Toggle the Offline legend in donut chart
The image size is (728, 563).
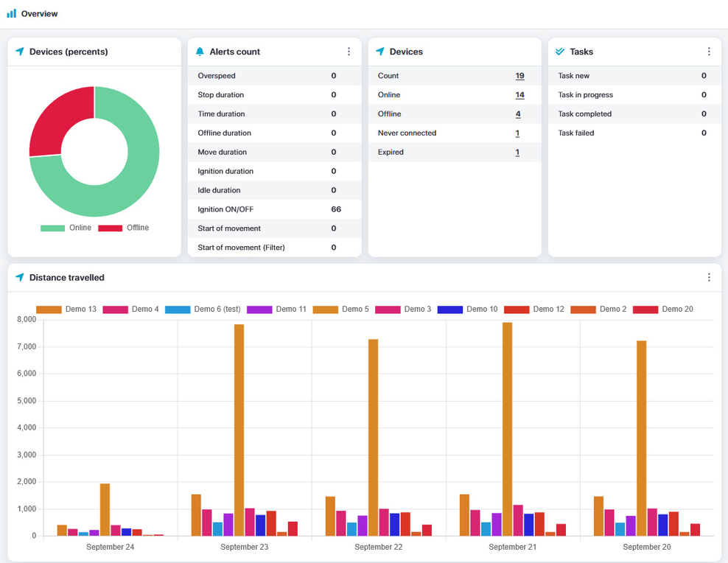pyautogui.click(x=123, y=228)
